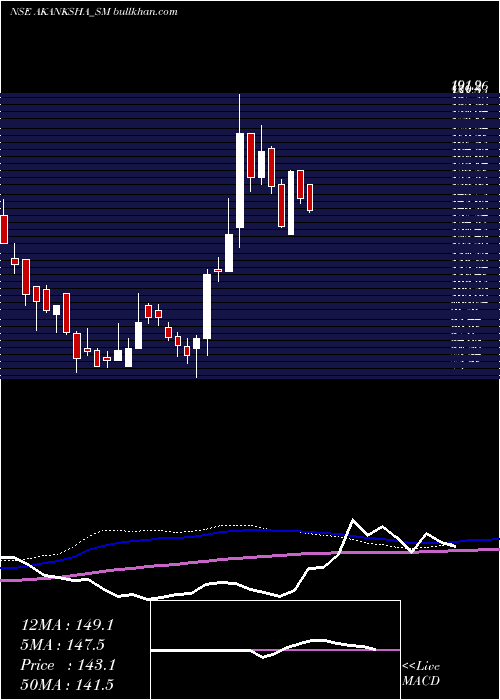Click the price axis label at top right
Image resolution: width=500 pixels, height=700 pixels.
pyautogui.click(x=470, y=86)
